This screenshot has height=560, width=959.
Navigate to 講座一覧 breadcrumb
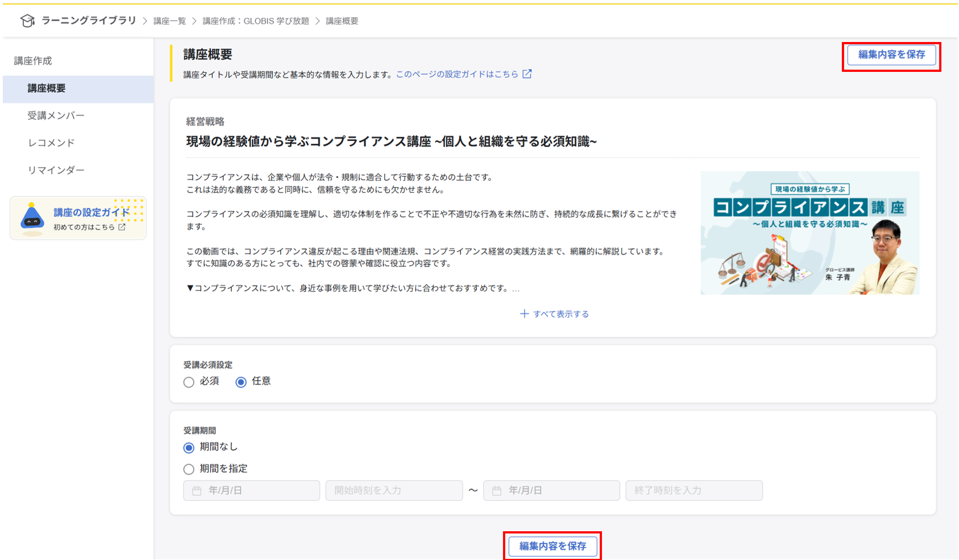click(170, 21)
